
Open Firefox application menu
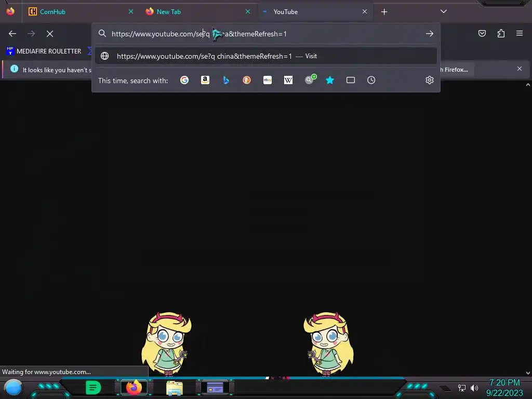click(x=520, y=33)
